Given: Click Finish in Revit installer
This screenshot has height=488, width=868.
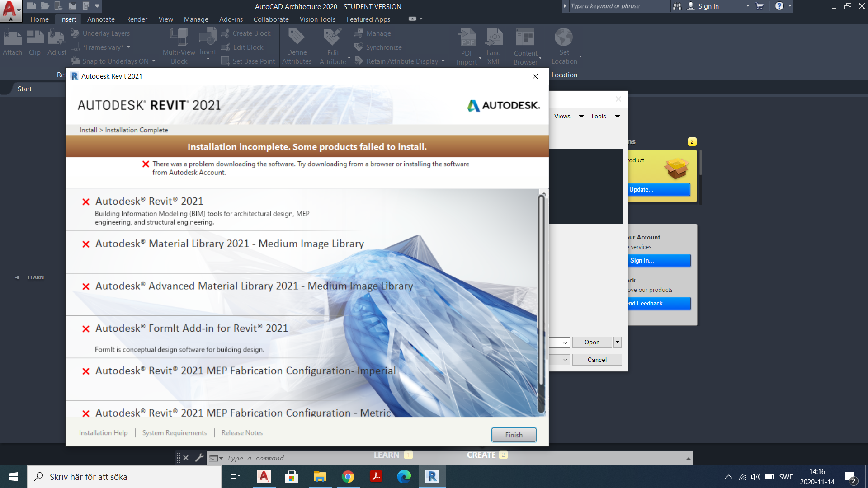Looking at the screenshot, I should [x=514, y=435].
